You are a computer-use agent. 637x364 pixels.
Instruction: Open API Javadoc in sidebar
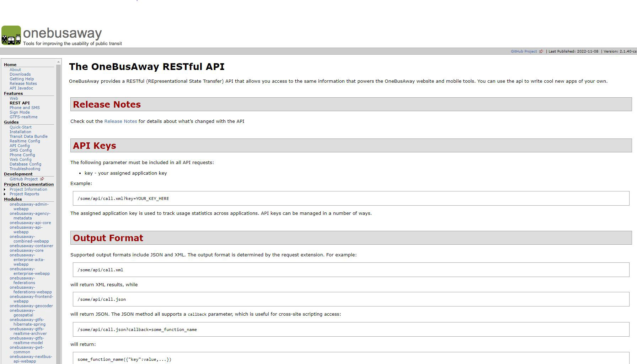pos(21,88)
